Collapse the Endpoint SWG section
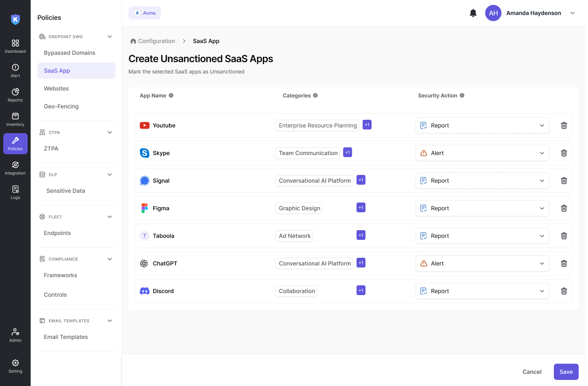 110,37
